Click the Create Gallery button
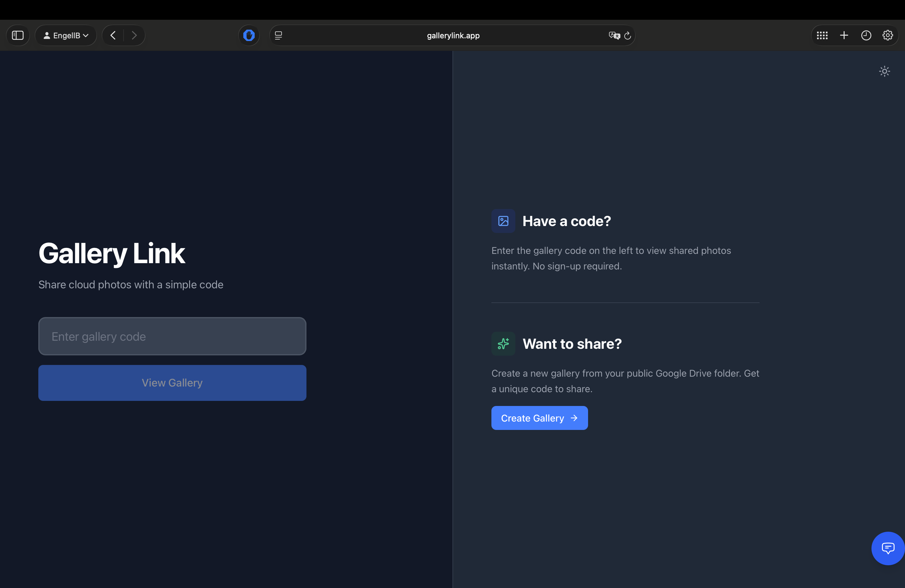Screen dimensions: 905x588 (539, 418)
